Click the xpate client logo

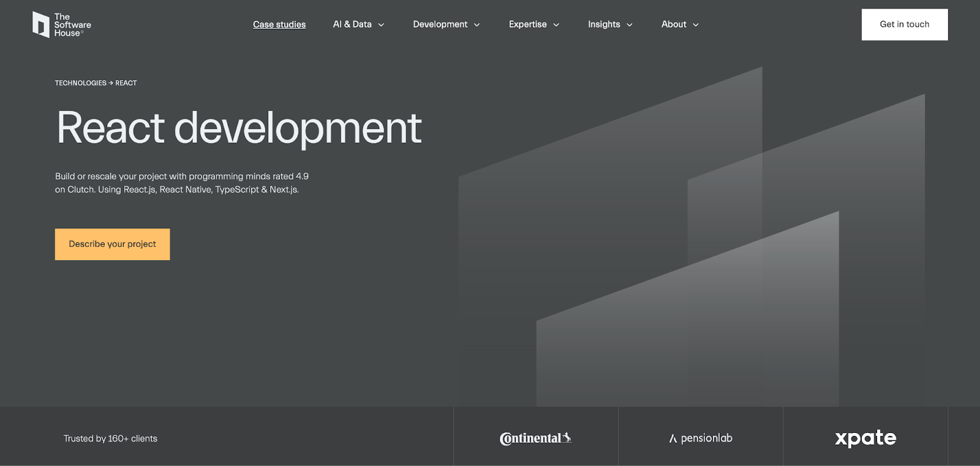[865, 438]
